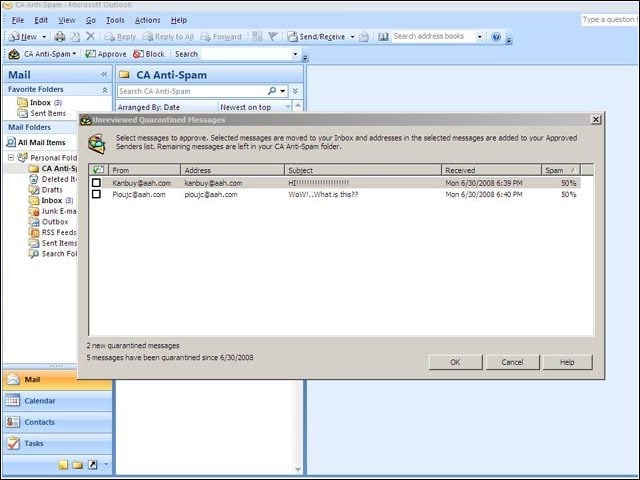Open the Send/Receive dropdown arrow

point(352,37)
